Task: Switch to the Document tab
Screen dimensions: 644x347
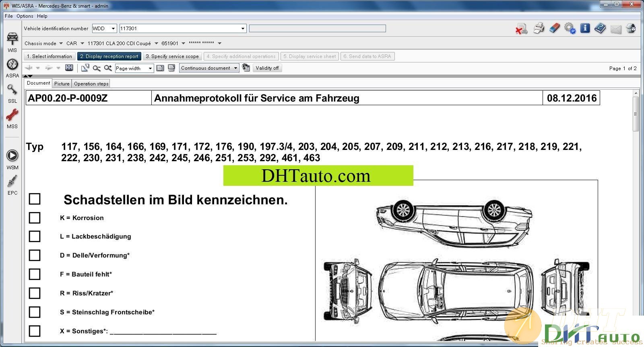Action: 38,83
